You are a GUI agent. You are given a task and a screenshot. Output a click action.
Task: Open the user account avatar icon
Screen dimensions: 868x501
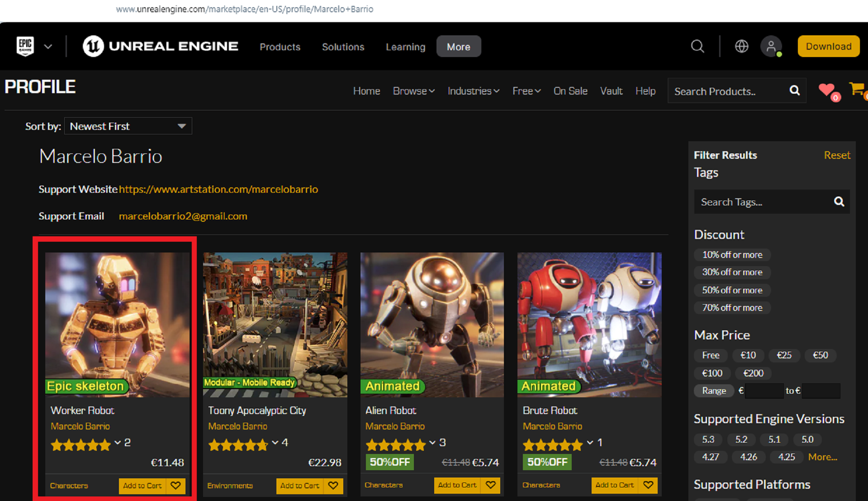771,46
